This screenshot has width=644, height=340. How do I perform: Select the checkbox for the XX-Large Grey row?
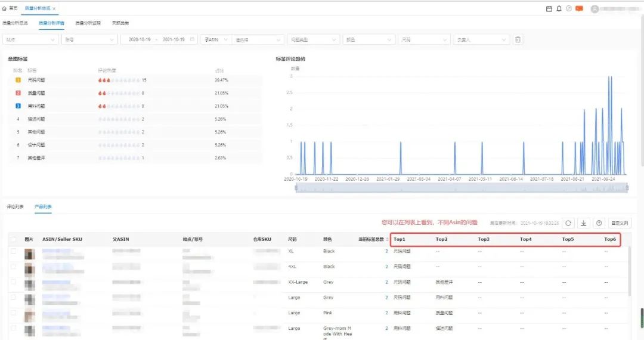pos(14,283)
